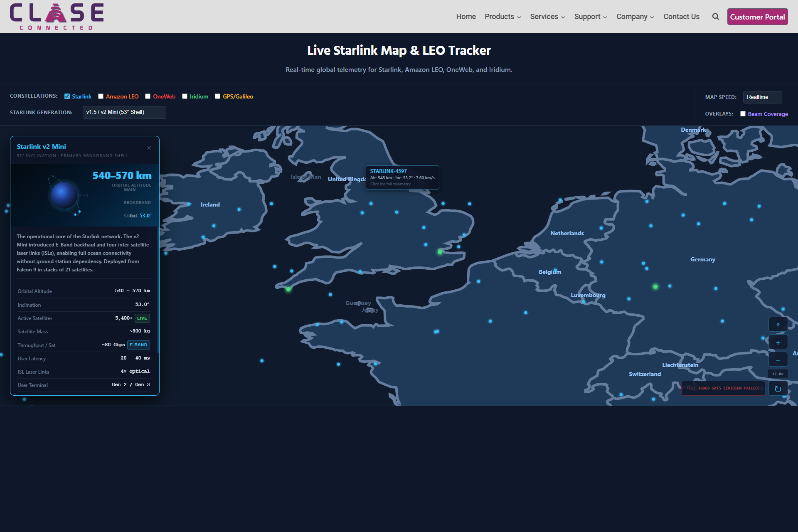Screen dimensions: 798x532
Task: Click the Switzerland map label
Action: [645, 374]
